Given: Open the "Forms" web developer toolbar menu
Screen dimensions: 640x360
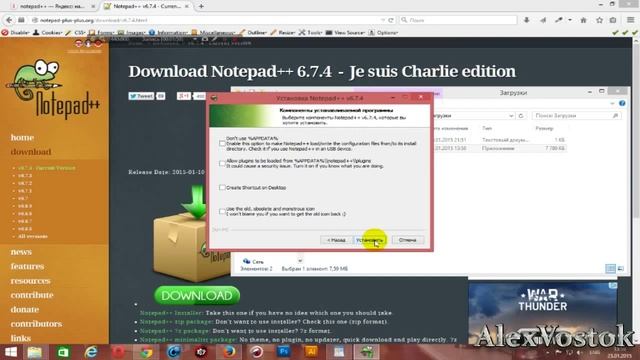Looking at the screenshot, I should (x=102, y=33).
